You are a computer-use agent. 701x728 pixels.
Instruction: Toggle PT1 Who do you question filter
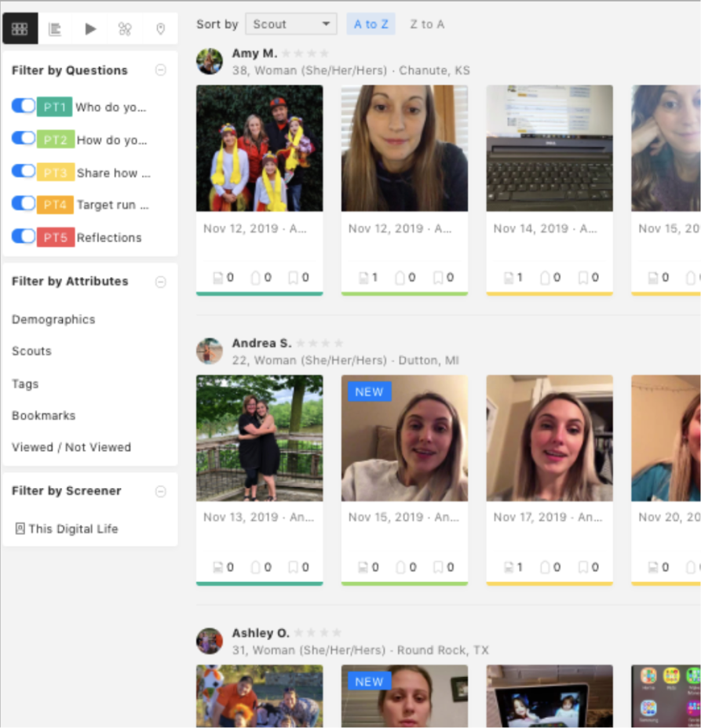pos(24,106)
